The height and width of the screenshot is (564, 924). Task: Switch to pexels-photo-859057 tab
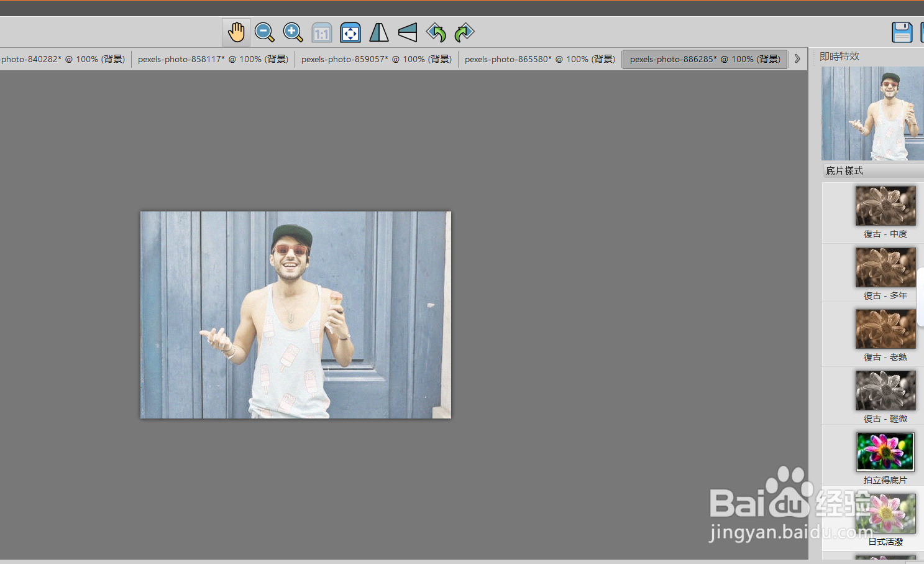(x=377, y=59)
